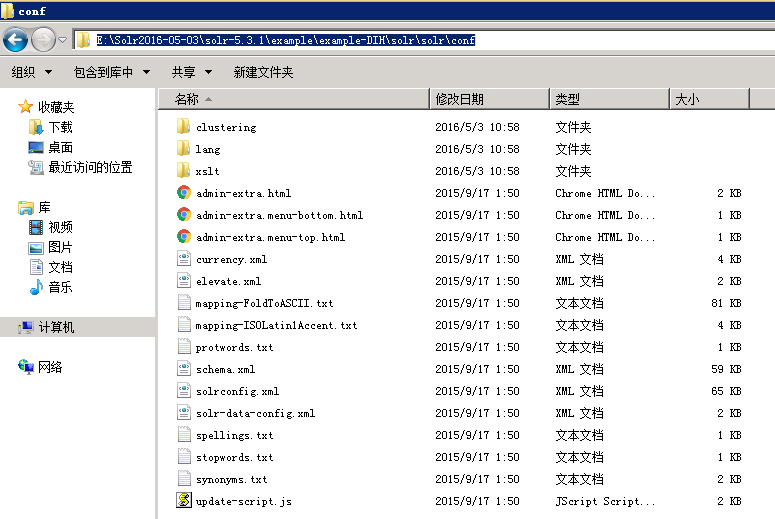Select file name solrconfig.xml

point(237,391)
